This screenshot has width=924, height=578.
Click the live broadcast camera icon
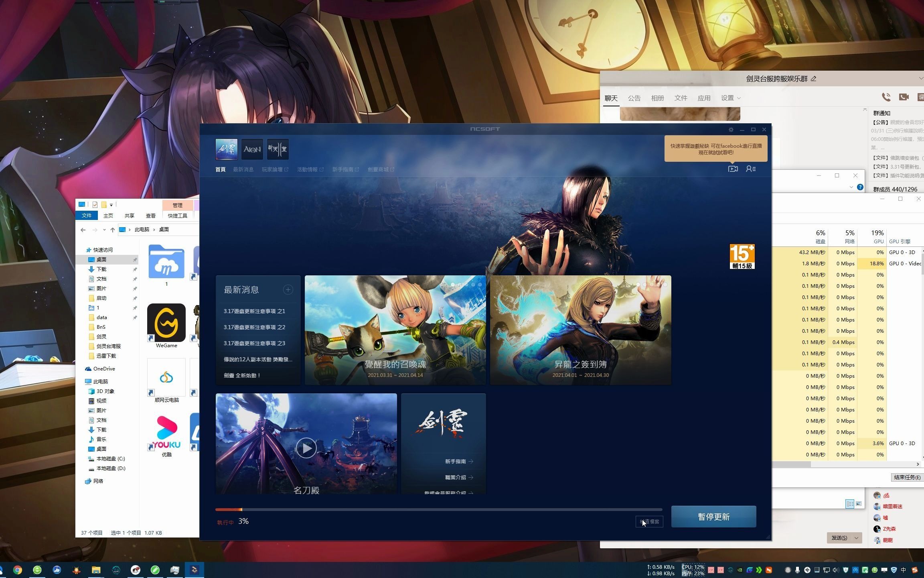click(733, 169)
